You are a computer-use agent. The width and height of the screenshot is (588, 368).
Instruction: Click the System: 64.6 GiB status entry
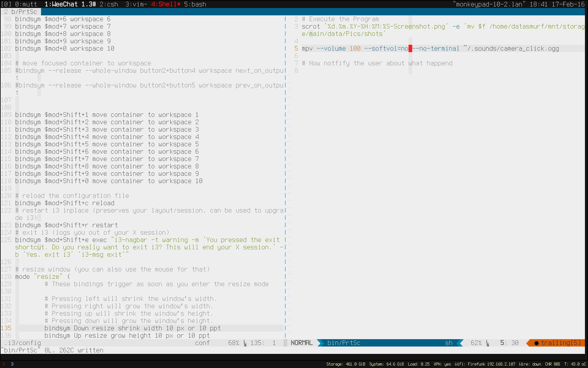(386, 364)
